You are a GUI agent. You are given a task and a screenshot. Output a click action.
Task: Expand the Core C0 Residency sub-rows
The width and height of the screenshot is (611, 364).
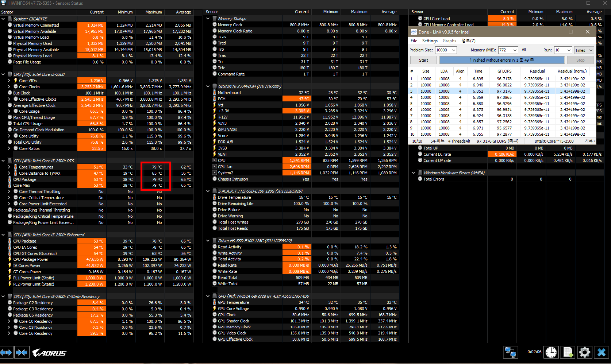pos(9,321)
